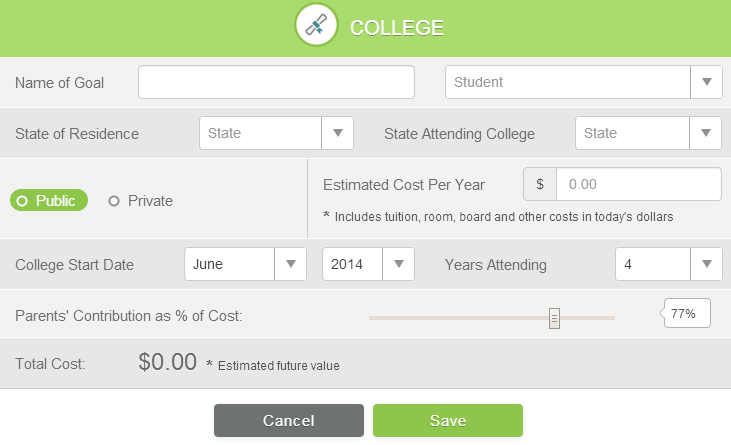The width and height of the screenshot is (731, 445).
Task: Expand the State of Residence dropdown
Action: 338,133
